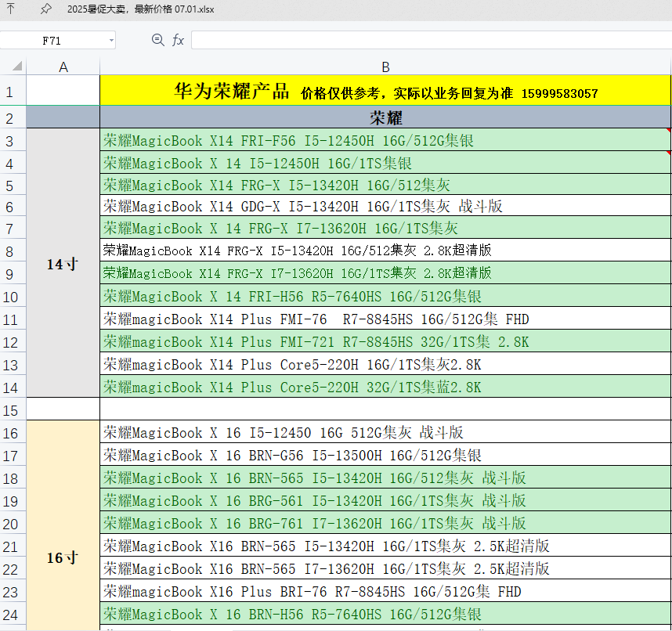
Task: Click the Name Box showing F71
Action: [x=52, y=41]
